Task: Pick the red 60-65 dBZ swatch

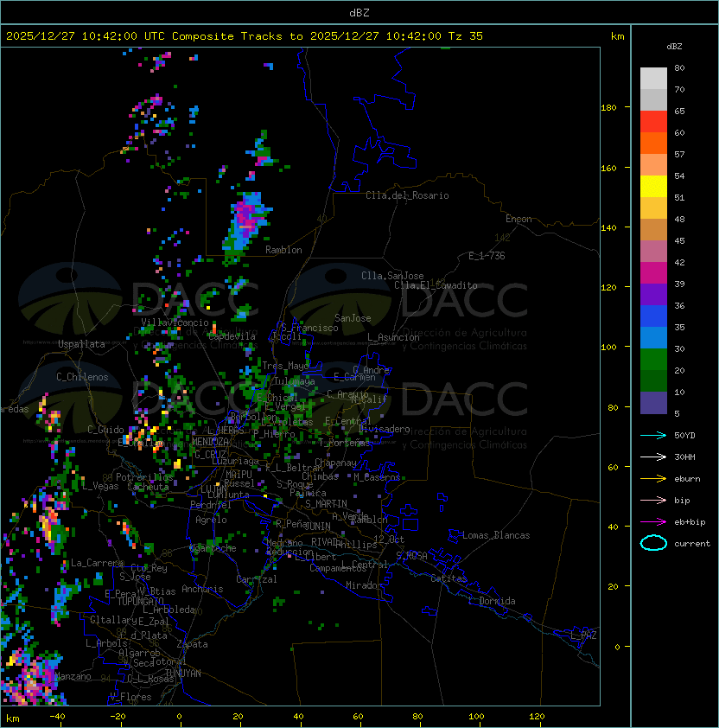Action: (653, 122)
